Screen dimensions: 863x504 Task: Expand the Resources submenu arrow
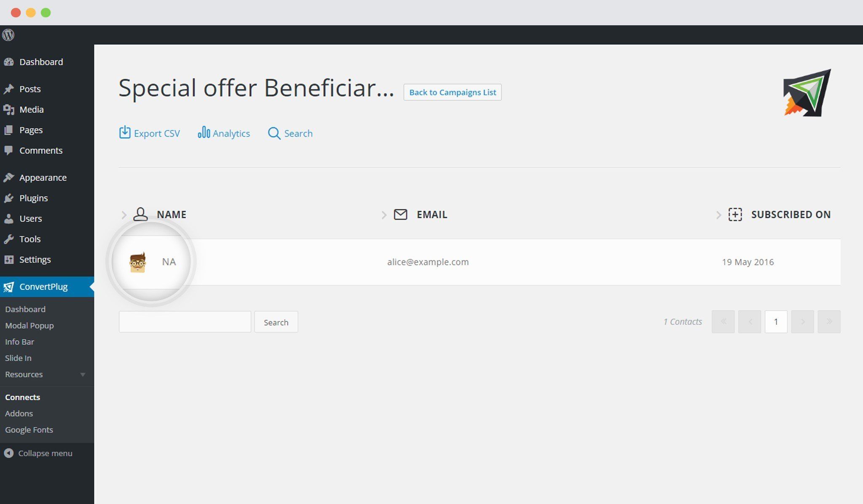coord(83,374)
